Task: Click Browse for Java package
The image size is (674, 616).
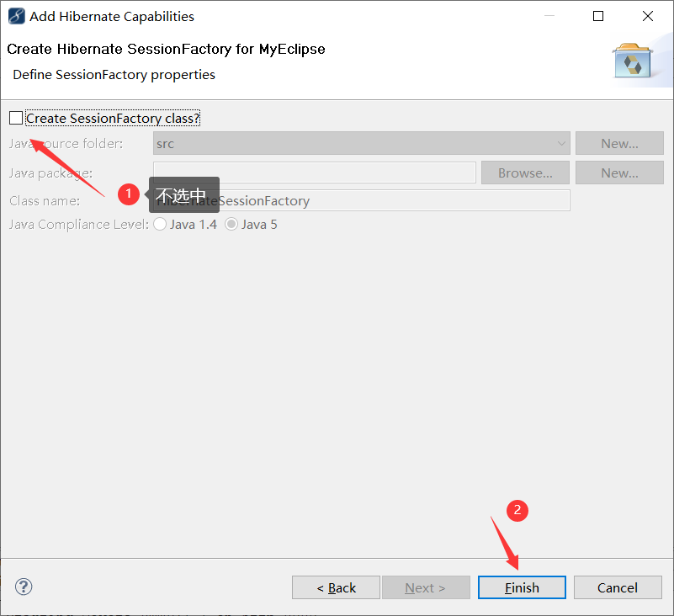Action: coord(525,173)
